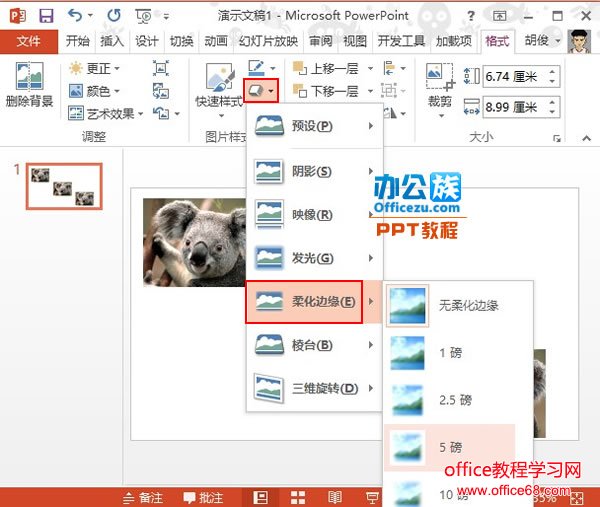The image size is (600, 507).
Task: Click the Compress Pictures icon
Action: click(x=161, y=68)
